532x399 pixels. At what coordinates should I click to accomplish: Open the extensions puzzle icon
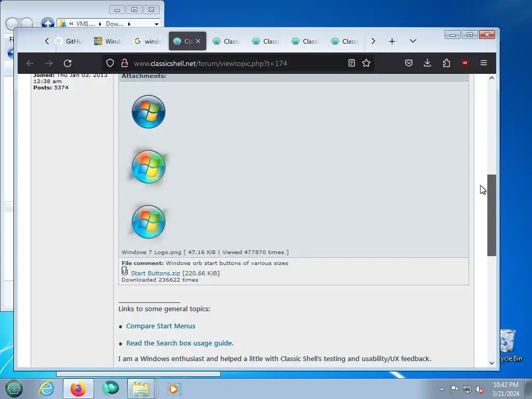pyautogui.click(x=446, y=63)
